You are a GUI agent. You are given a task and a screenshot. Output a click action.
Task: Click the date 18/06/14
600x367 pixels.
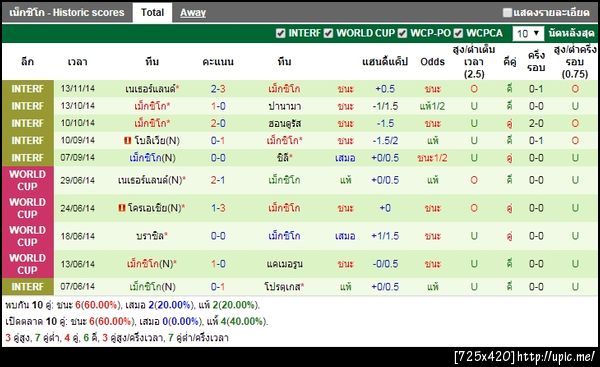coord(78,236)
